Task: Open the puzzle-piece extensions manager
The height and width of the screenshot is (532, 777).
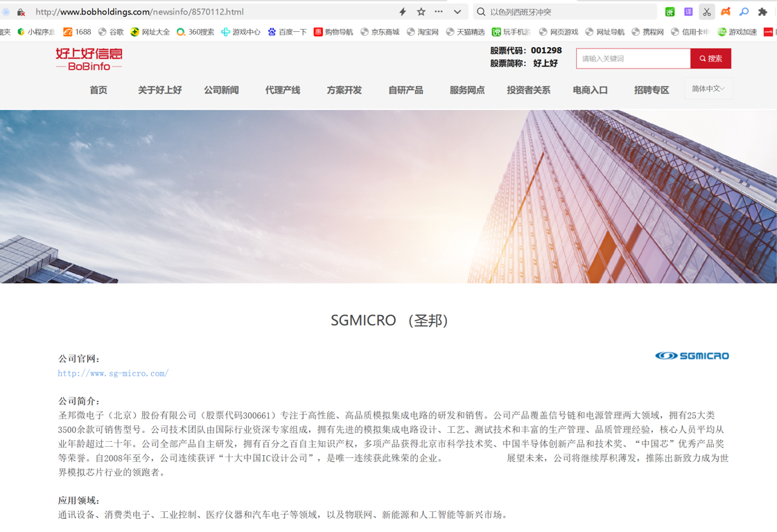Action: coord(762,12)
